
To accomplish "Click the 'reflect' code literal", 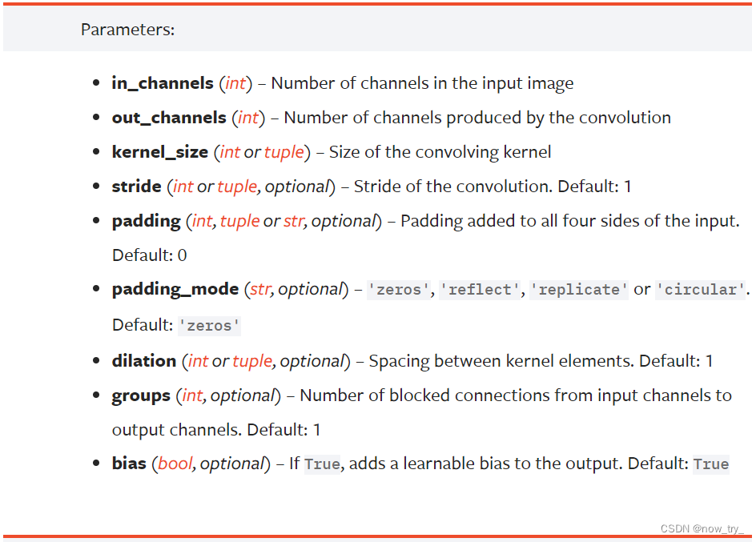I will tap(480, 290).
